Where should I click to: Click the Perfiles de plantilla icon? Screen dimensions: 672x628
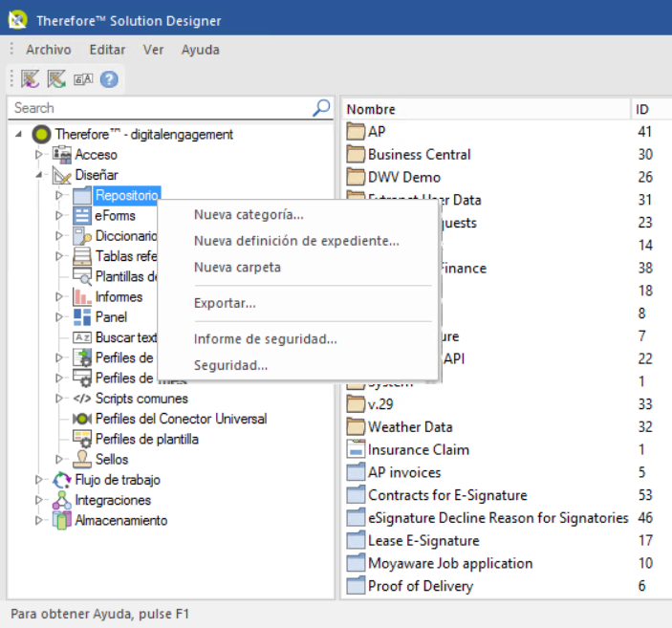point(82,439)
